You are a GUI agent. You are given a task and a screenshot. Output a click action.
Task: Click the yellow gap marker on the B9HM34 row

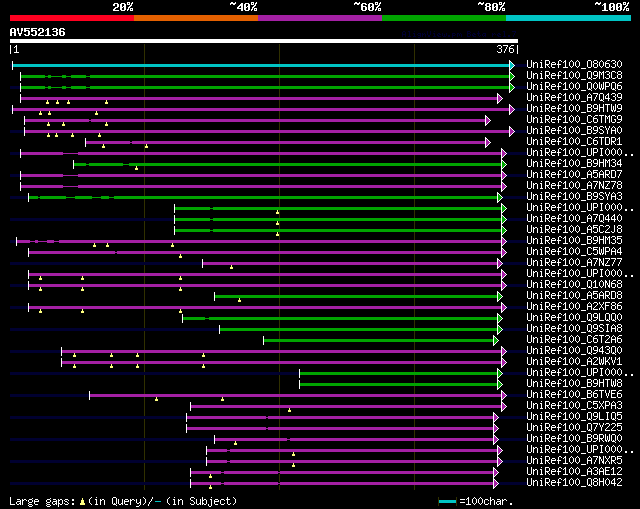coord(136,168)
